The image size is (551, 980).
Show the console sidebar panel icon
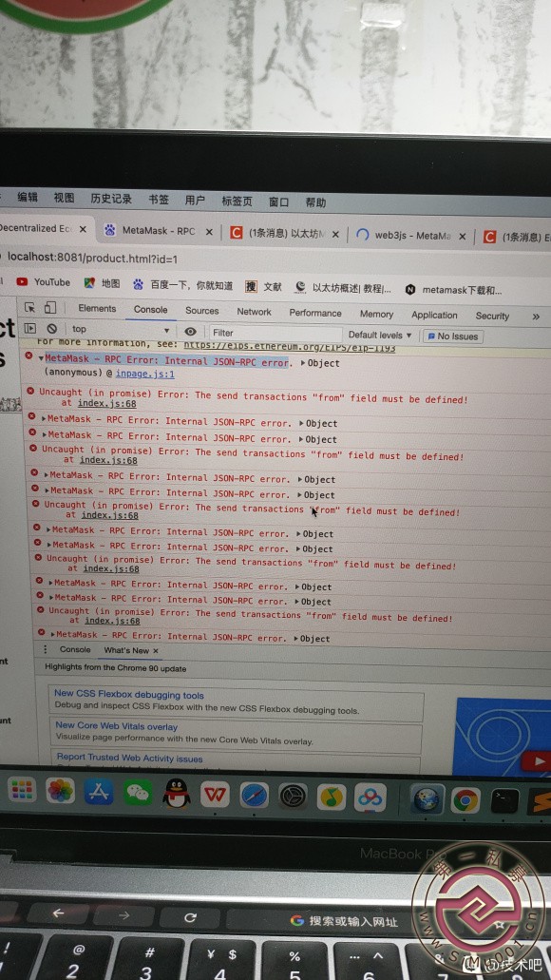pos(30,328)
